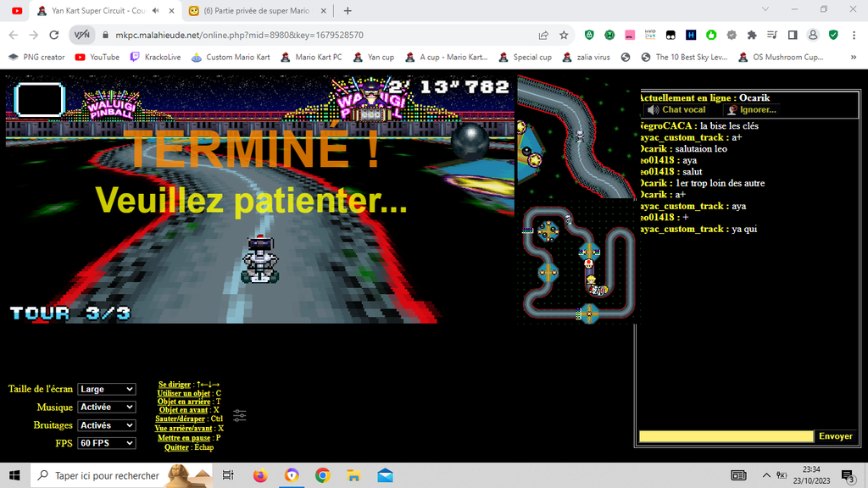
Task: Open Taille de l'écran dropdown set to Large
Action: pos(106,389)
